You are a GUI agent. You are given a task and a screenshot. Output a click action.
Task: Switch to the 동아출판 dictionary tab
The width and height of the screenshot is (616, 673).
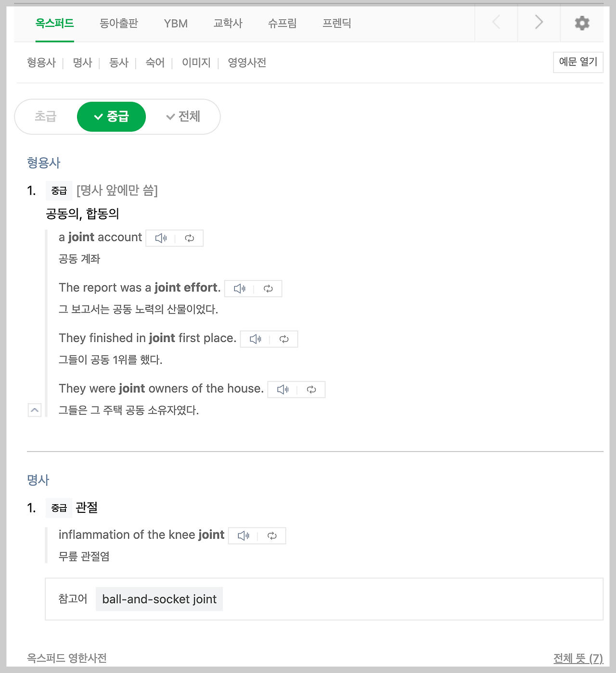(x=118, y=23)
